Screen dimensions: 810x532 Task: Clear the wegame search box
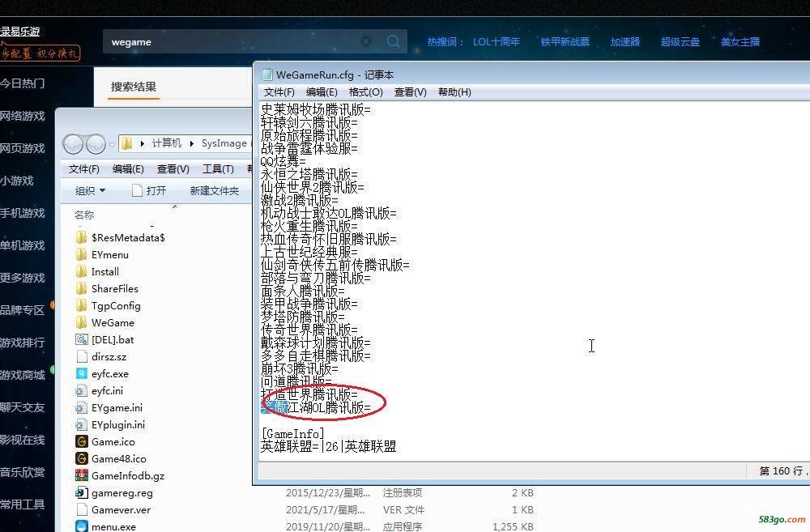click(x=366, y=41)
